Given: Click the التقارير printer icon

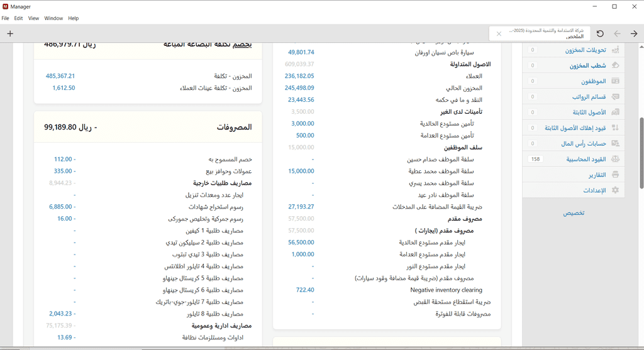Looking at the screenshot, I should 615,175.
